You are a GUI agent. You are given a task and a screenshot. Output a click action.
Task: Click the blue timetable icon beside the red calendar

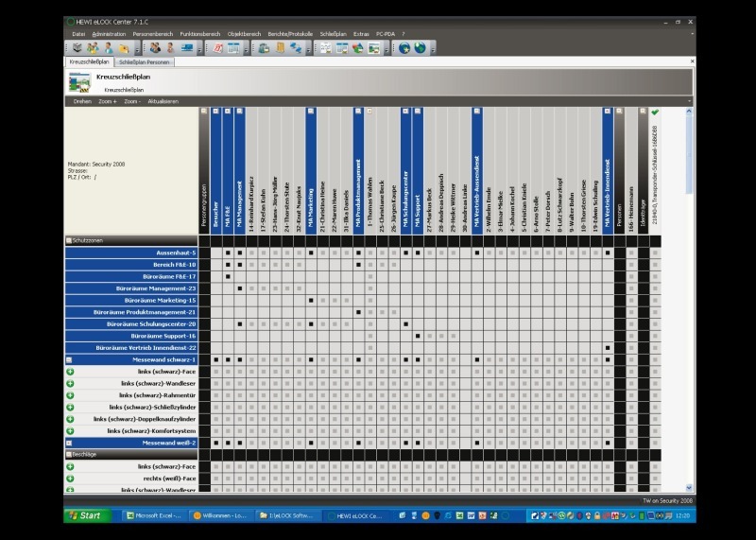click(233, 48)
